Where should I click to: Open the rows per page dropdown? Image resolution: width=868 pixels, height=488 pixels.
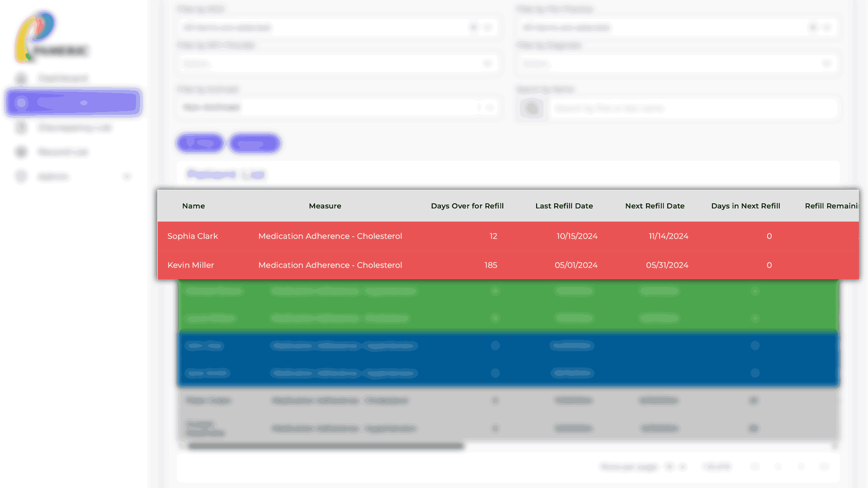[675, 467]
